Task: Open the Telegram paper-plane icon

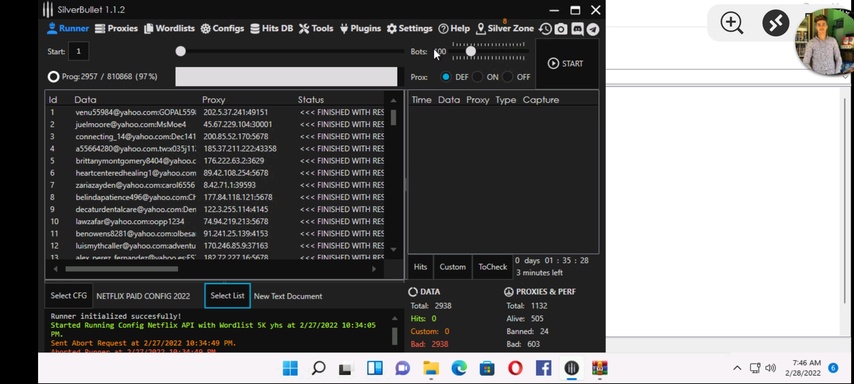Action: click(x=593, y=29)
